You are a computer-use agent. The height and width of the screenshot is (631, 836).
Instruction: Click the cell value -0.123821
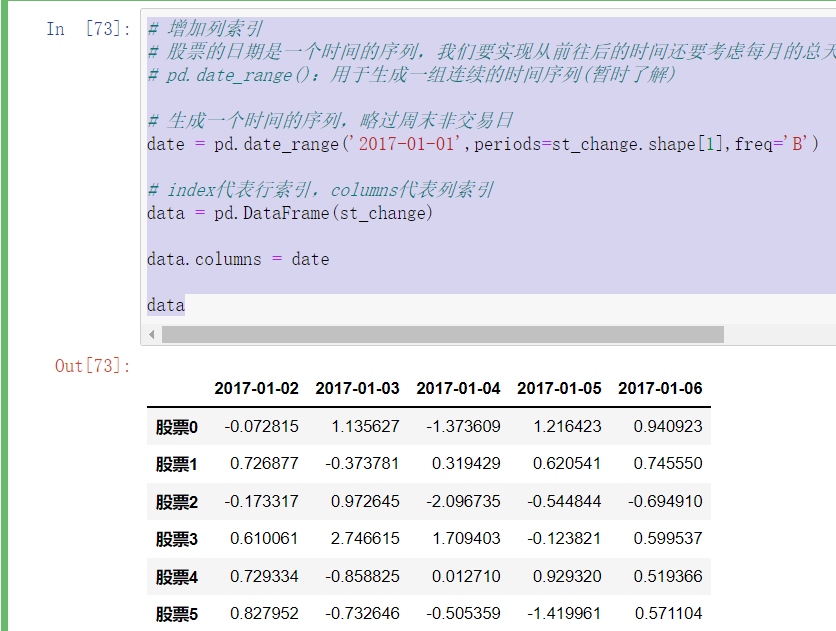pos(564,539)
